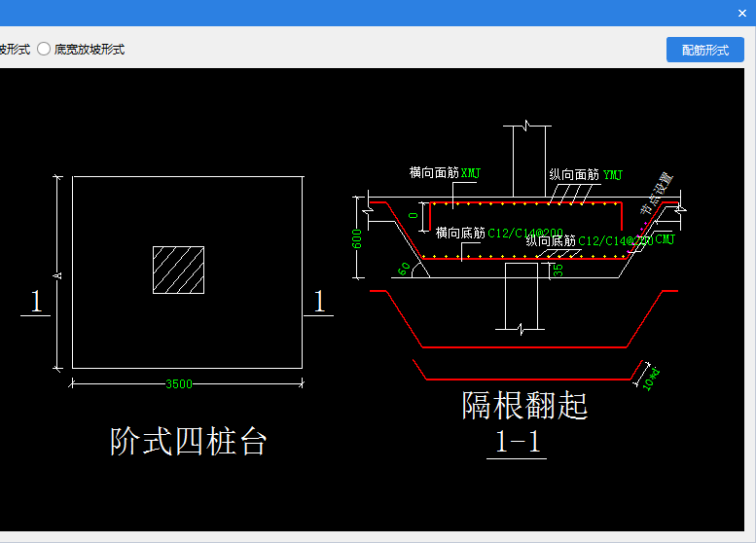This screenshot has width=756, height=543.
Task: Click the 阶式四桩台 title text
Action: click(188, 441)
